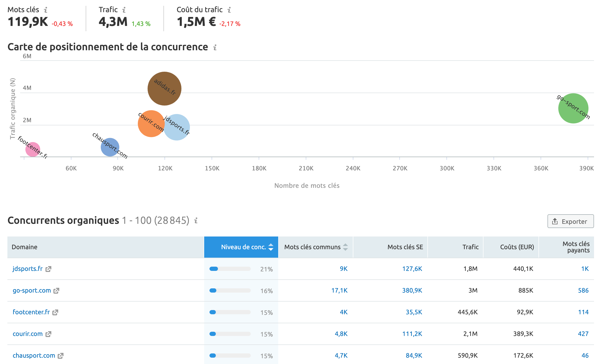612x364 pixels.
Task: Click info icon next to Mots clés
Action: click(x=46, y=10)
